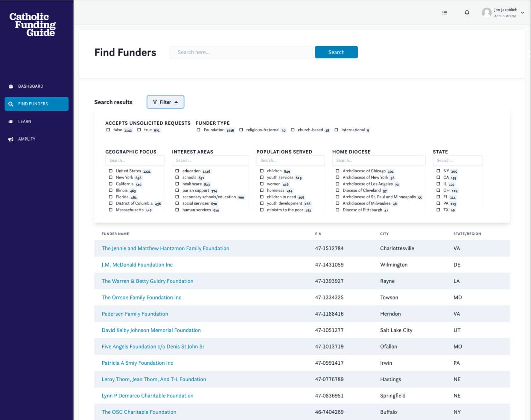531x420 pixels.
Task: Click Jon Jakoblich's avatar picture
Action: 487,13
